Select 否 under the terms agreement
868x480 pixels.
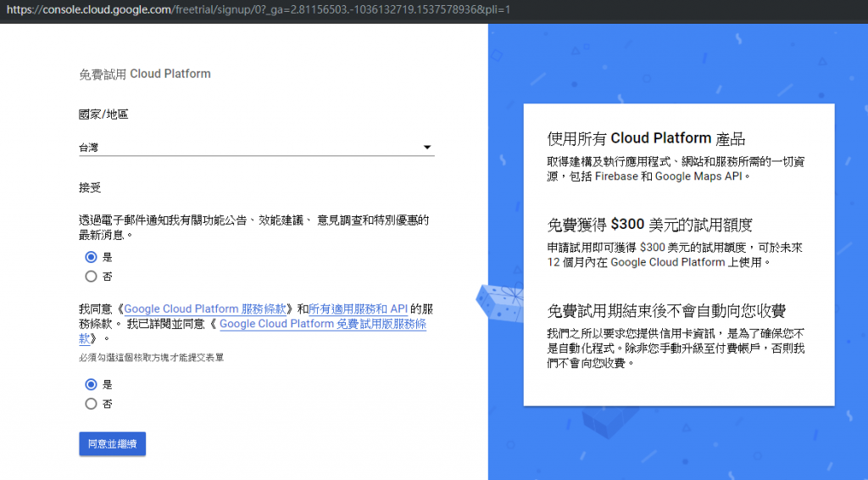[x=91, y=404]
